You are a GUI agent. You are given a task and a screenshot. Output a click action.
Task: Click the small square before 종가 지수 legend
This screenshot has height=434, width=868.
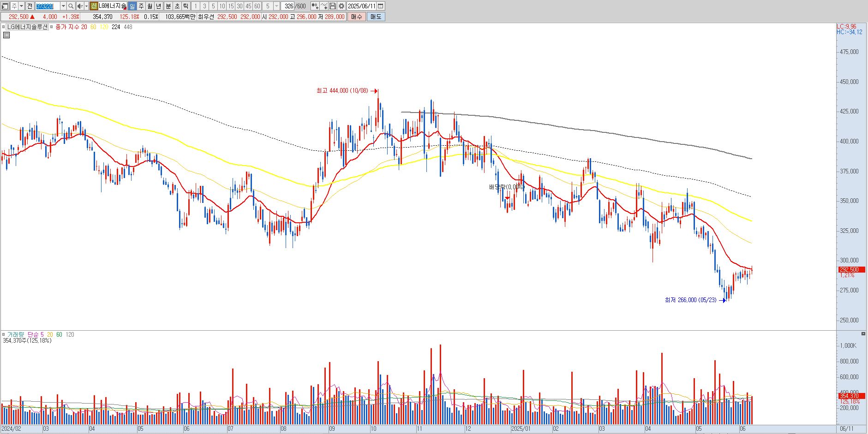click(51, 27)
